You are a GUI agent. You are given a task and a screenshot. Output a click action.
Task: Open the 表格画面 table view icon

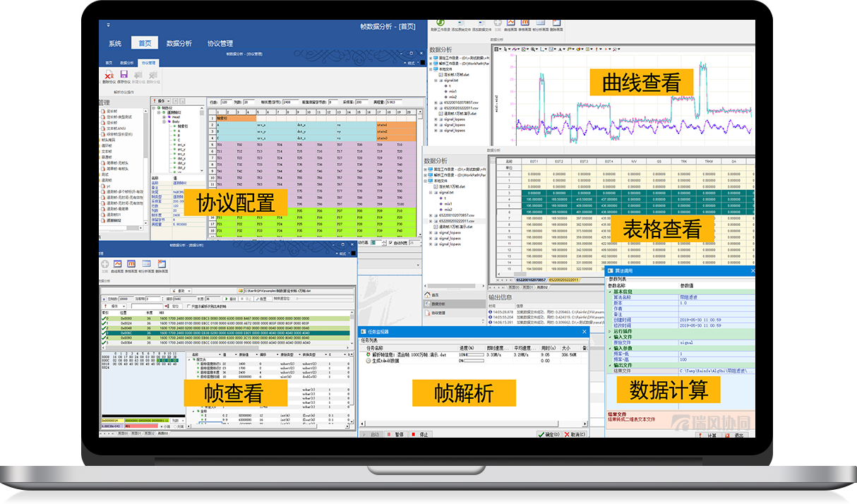tap(525, 23)
